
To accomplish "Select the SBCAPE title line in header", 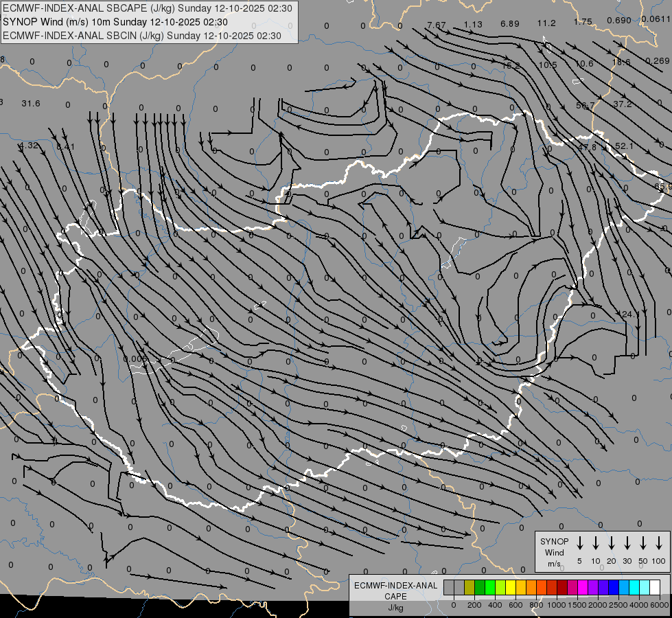I will (148, 8).
